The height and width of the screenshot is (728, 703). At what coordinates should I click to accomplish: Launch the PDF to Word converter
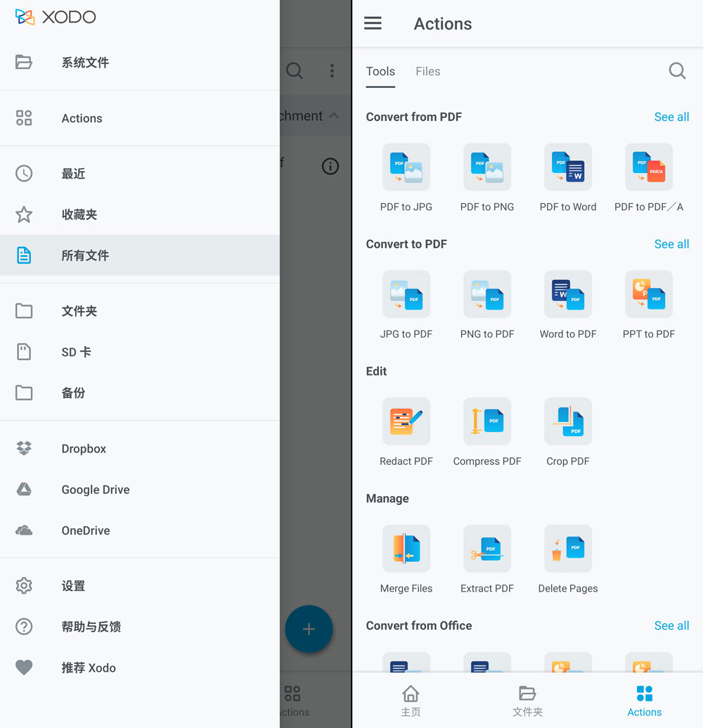point(567,178)
